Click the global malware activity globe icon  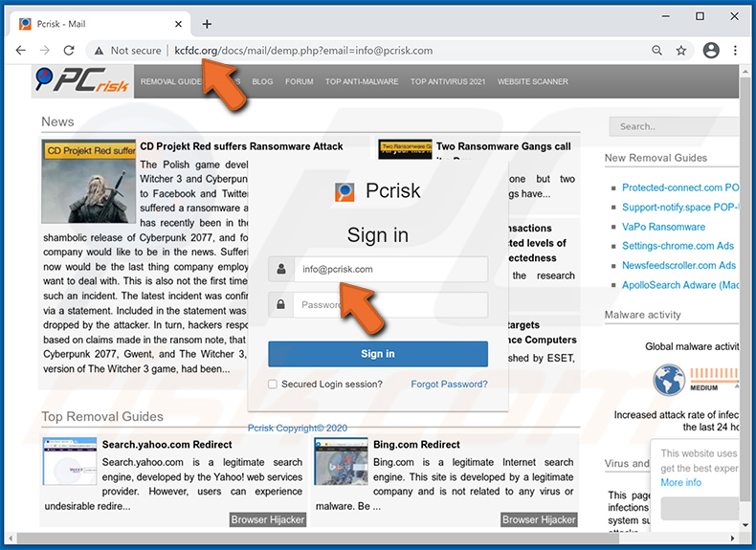(x=669, y=380)
